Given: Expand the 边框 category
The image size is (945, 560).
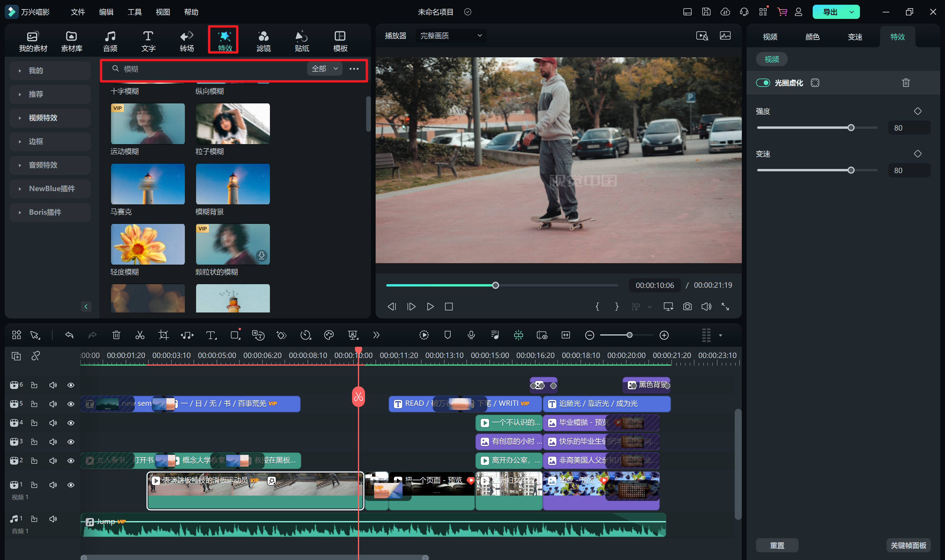Looking at the screenshot, I should [x=50, y=141].
